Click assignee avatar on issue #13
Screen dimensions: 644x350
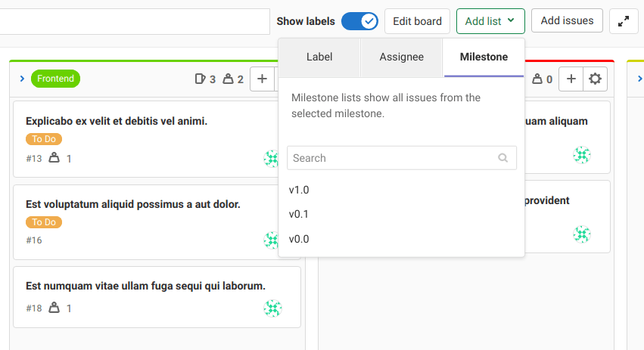pos(272,158)
